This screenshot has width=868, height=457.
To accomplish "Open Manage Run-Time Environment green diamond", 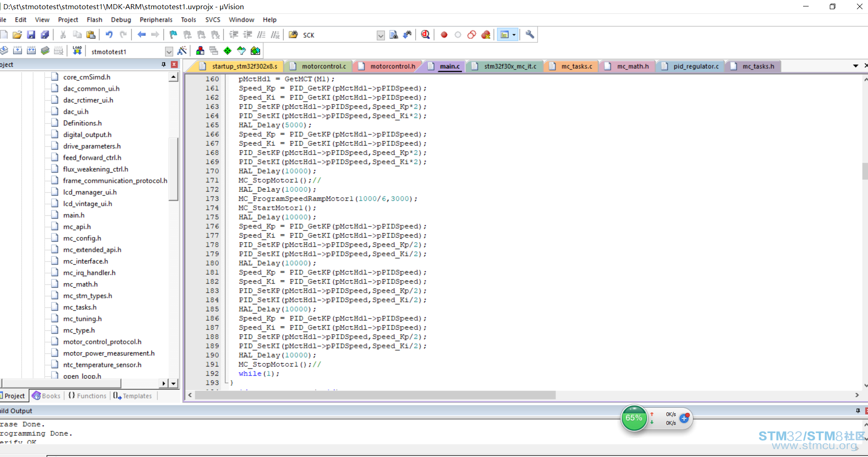I will tap(227, 51).
